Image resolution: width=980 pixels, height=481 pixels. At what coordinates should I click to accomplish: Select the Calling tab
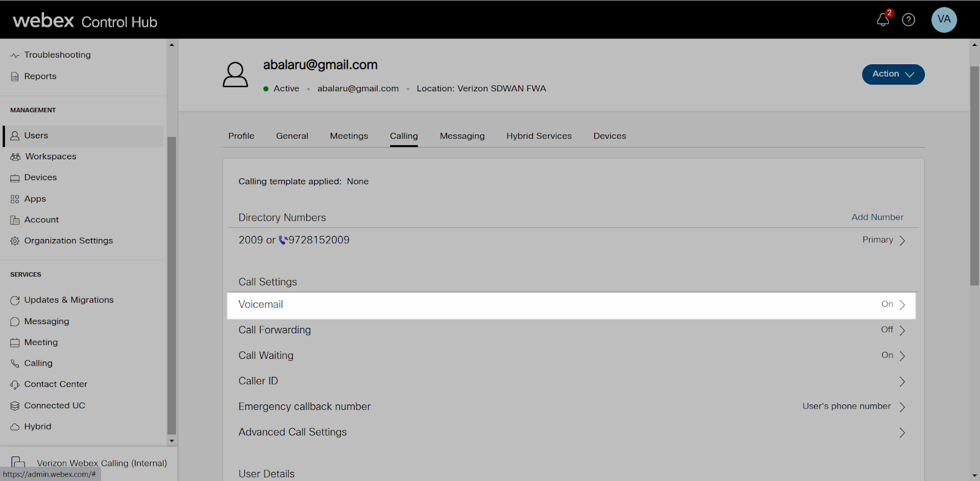[404, 136]
